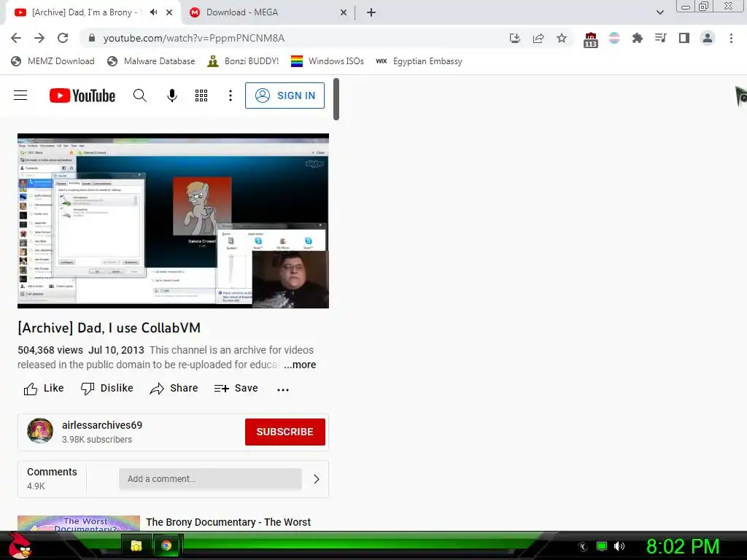Screen dimensions: 747x560
Task: Toggle the browser side panel
Action: click(x=684, y=38)
